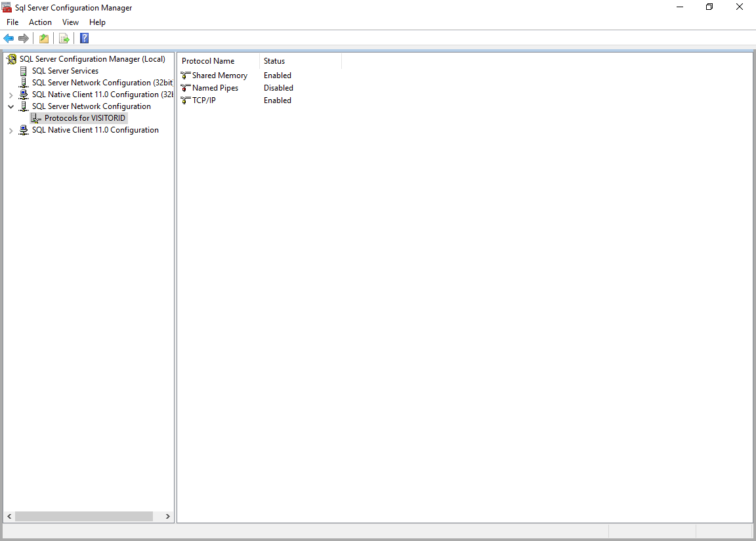Viewport: 756px width, 541px height.
Task: Click the Export List toolbar icon
Action: (64, 38)
